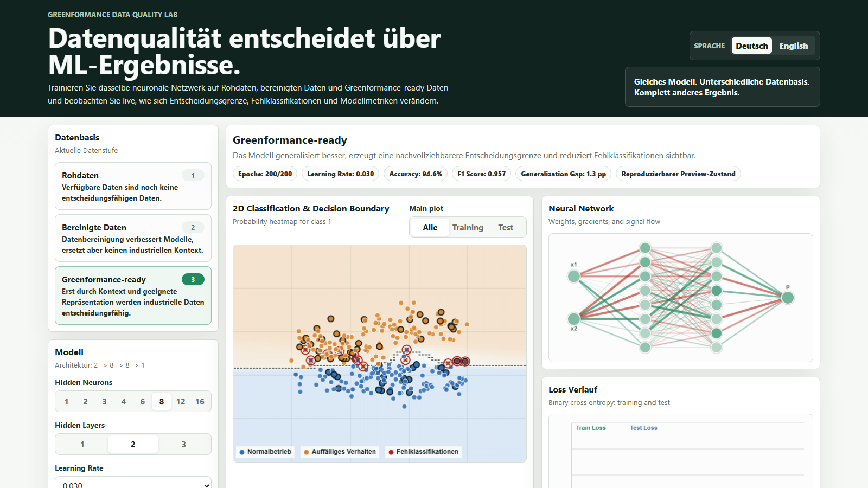The image size is (868, 488).
Task: Show all points with Alle tab
Action: click(430, 227)
